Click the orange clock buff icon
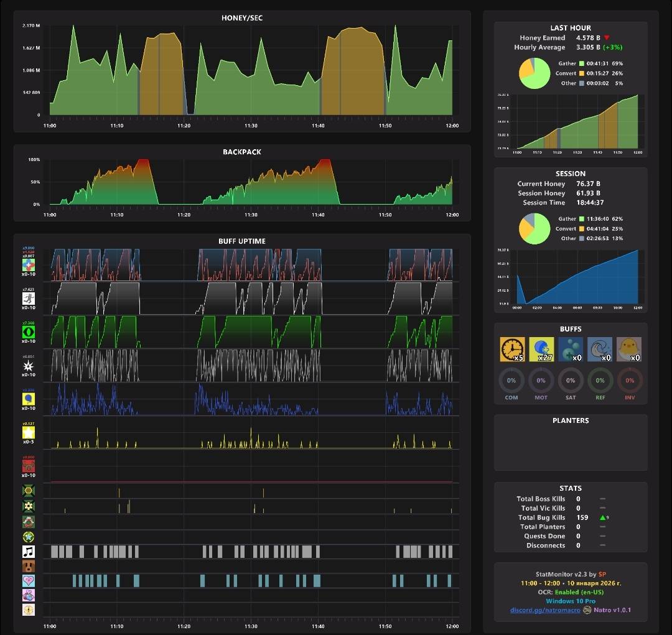The image size is (672, 635). click(x=512, y=349)
